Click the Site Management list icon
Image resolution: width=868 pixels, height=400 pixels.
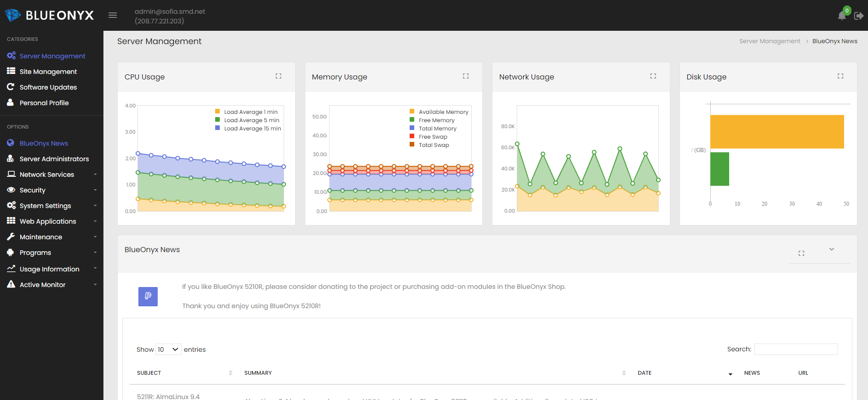(11, 71)
